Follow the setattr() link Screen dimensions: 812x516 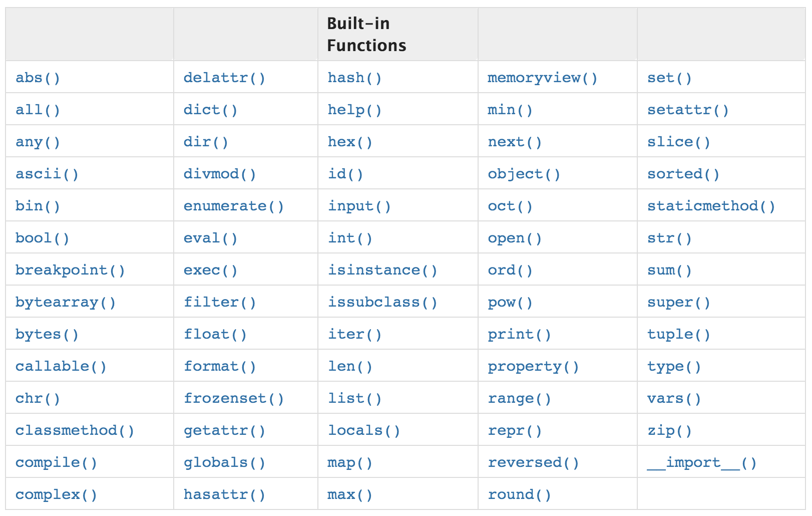click(688, 110)
